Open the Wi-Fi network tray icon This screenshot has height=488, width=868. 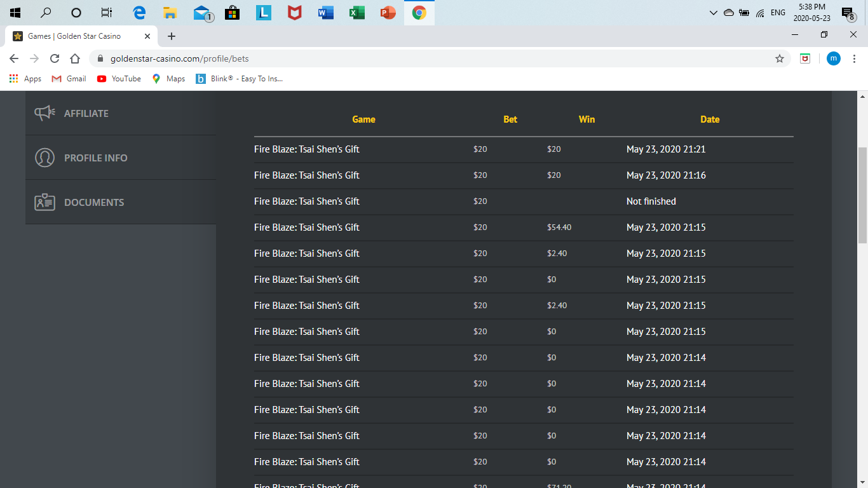(x=760, y=13)
